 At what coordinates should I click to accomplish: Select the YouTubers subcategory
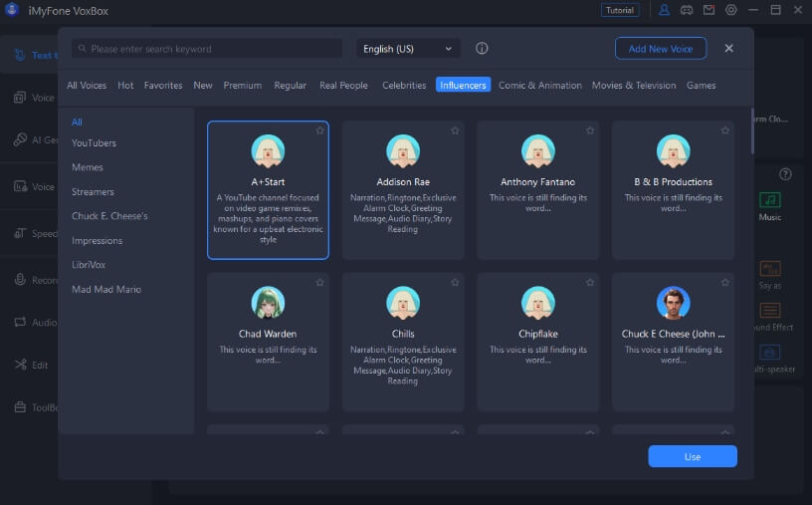94,142
